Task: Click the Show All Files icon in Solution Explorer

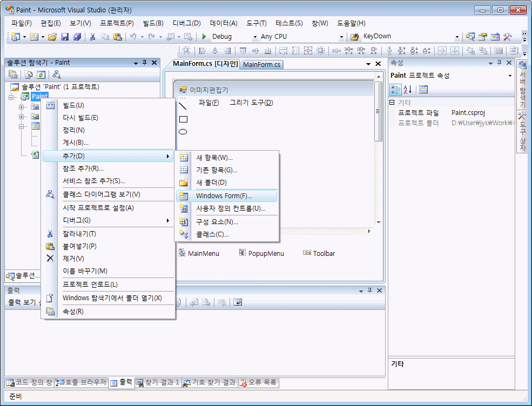Action: click(x=29, y=75)
